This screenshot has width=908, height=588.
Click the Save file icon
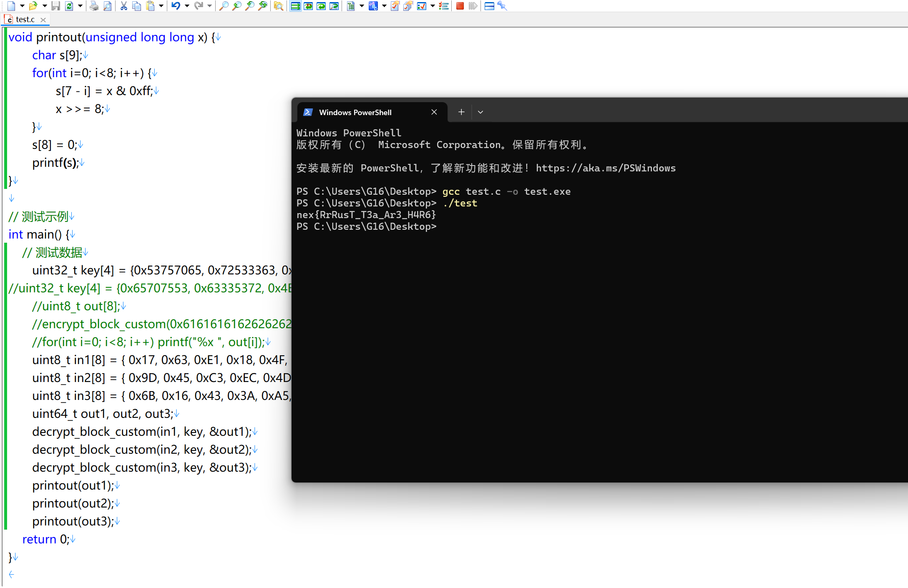coord(55,6)
